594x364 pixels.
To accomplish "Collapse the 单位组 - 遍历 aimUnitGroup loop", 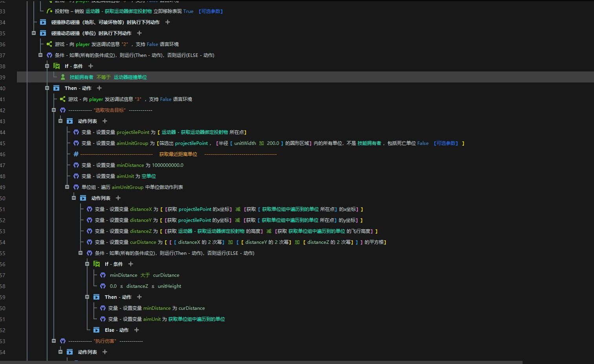I will click(x=67, y=187).
